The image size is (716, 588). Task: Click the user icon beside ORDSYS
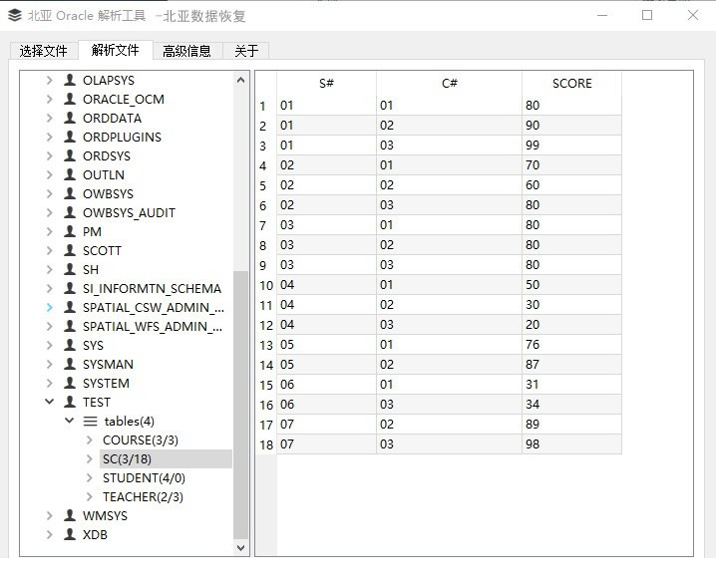click(70, 155)
